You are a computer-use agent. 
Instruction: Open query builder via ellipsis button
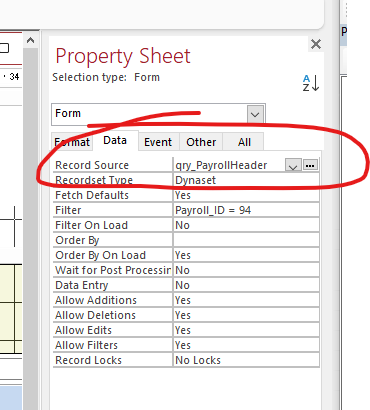click(x=310, y=165)
